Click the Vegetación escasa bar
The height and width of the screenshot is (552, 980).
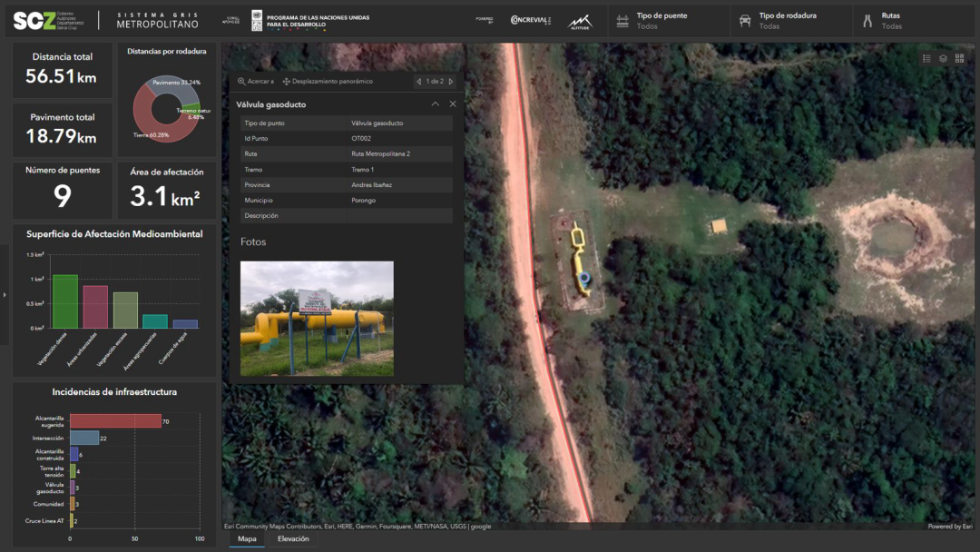point(125,310)
